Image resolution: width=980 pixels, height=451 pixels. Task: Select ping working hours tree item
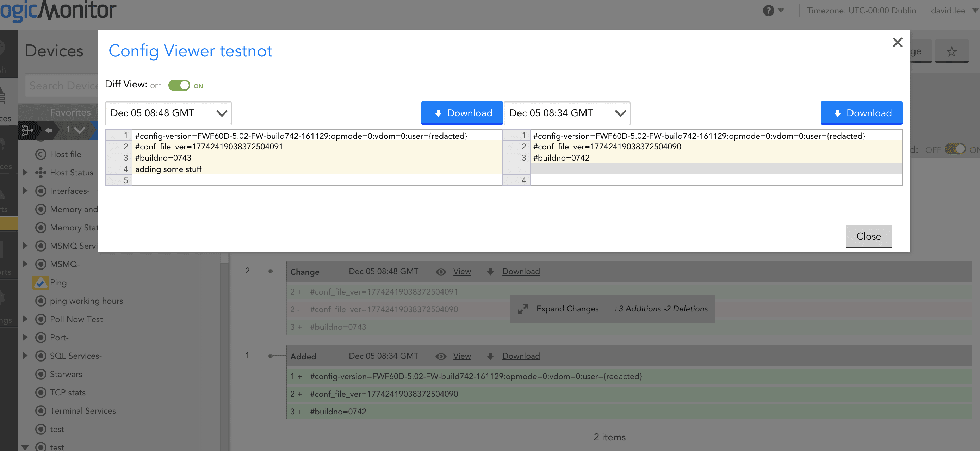point(86,301)
